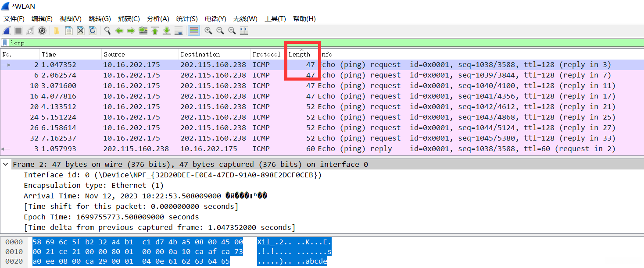Open a capture file with the folder icon
Viewport: 644px width, 268px height.
point(57,31)
